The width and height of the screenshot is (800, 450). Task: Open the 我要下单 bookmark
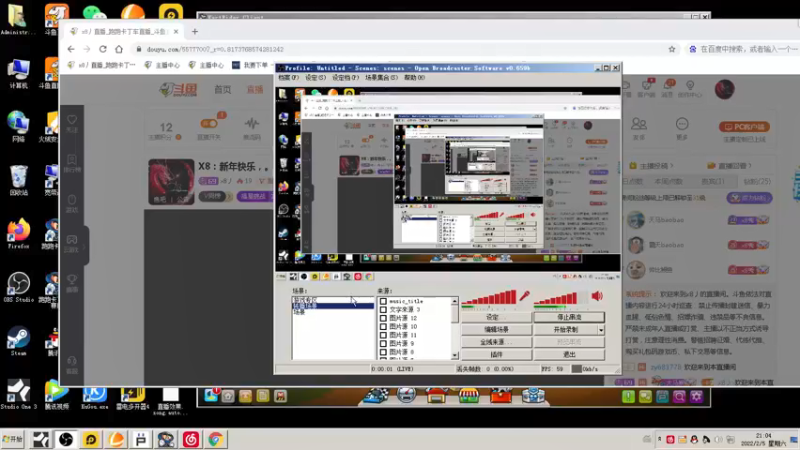pos(250,65)
